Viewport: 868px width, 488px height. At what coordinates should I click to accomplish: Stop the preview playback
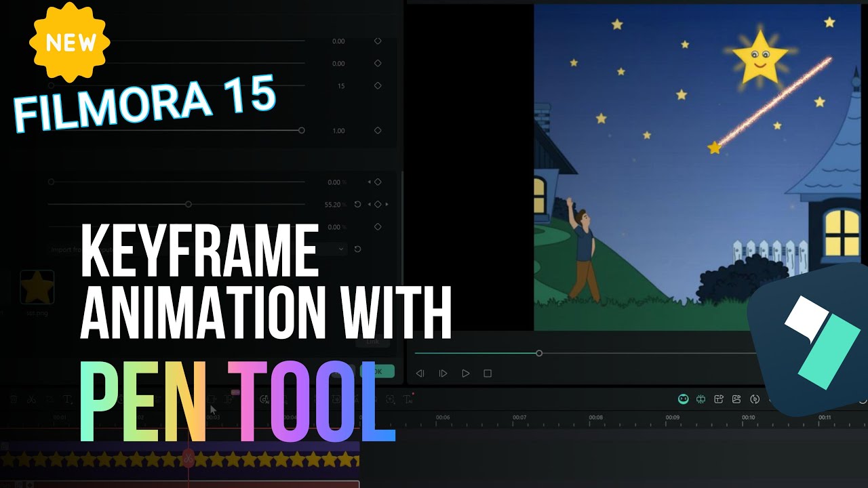click(488, 373)
